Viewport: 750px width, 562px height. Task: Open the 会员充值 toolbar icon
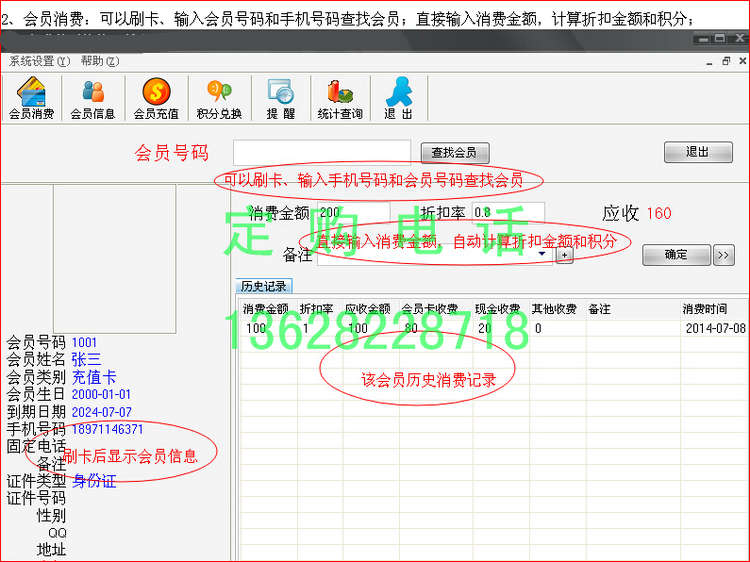click(x=156, y=98)
